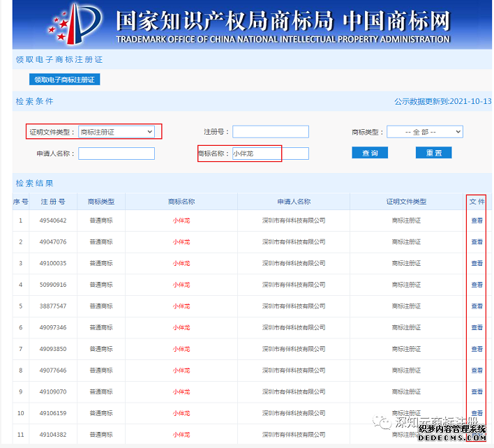Click registration number 49077646
Screen dimensions: 494x448
pos(53,371)
